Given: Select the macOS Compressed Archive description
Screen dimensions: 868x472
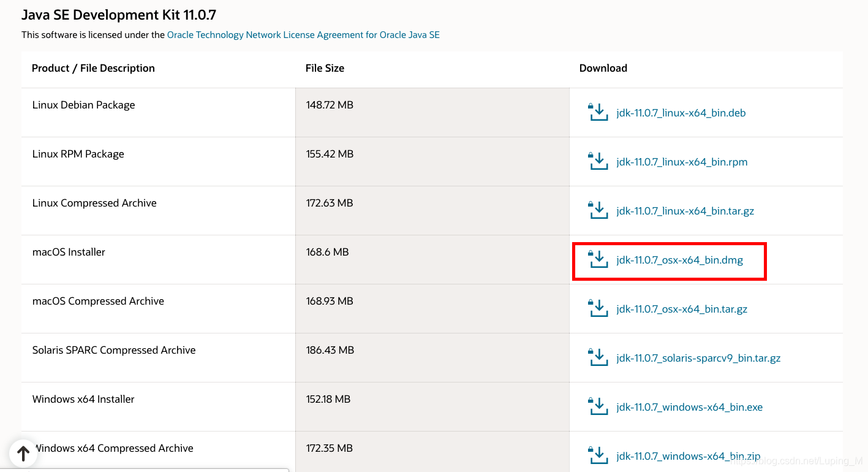Looking at the screenshot, I should (98, 301).
